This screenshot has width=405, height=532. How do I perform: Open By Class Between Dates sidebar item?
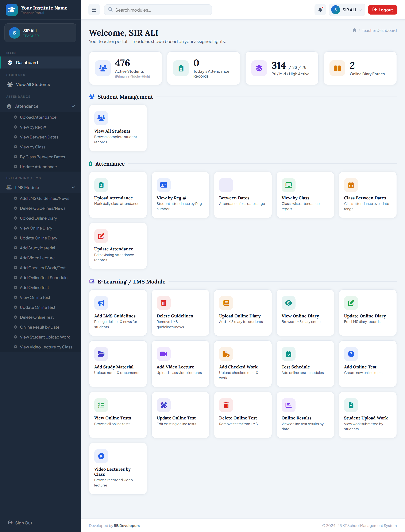pos(40,157)
